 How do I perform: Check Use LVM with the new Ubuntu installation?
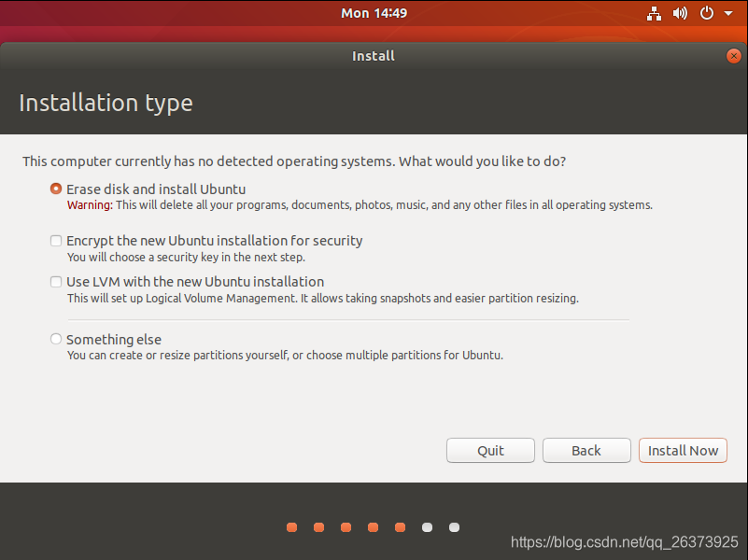(56, 282)
